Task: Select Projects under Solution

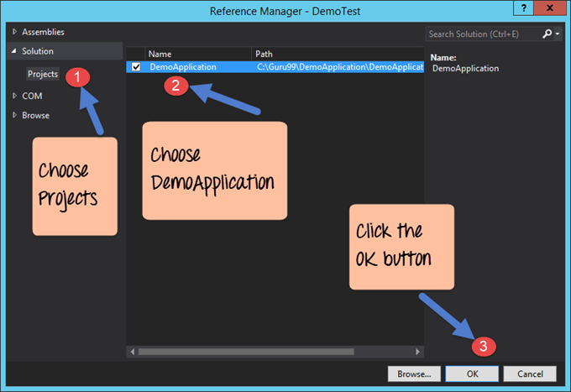Action: [x=43, y=74]
